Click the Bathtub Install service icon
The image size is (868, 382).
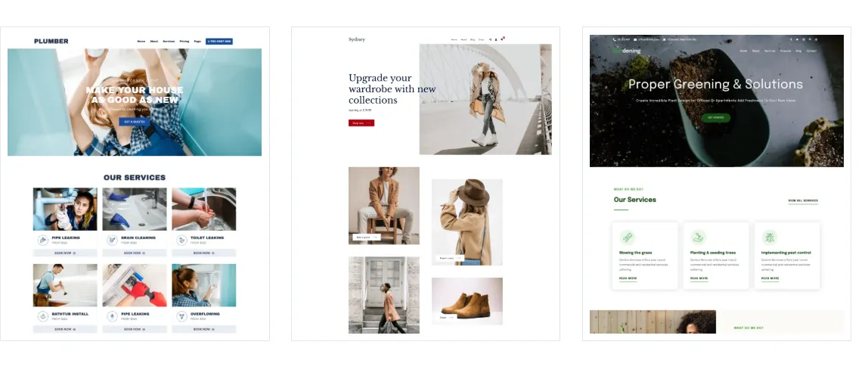point(42,316)
